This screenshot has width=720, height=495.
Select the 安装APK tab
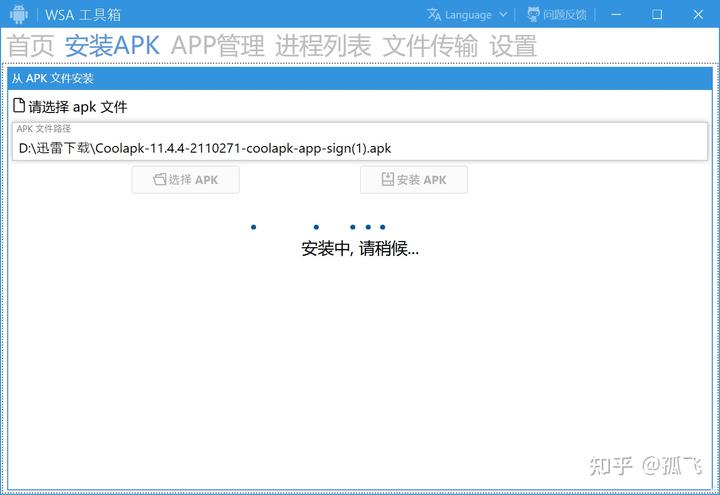pos(112,46)
